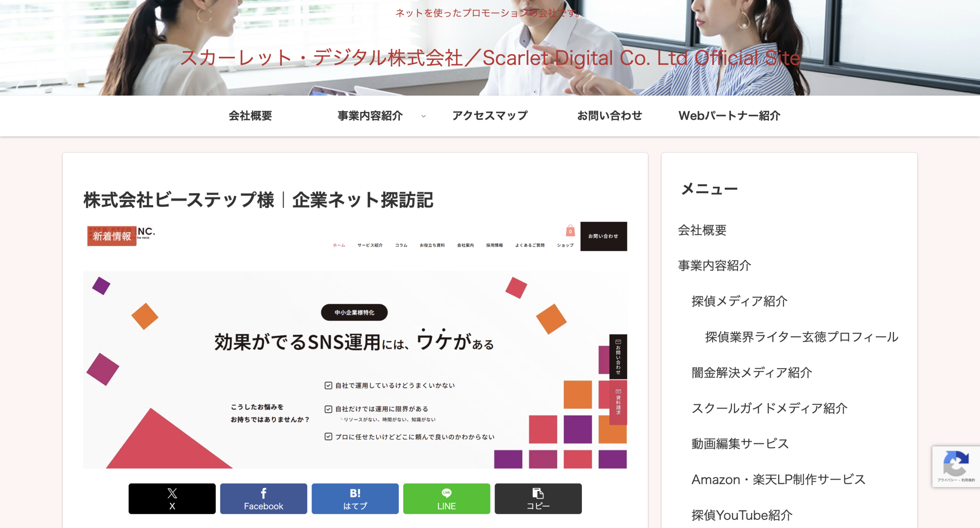Open sidebar link 闇金解決メディア紹介
This screenshot has height=528, width=980.
pos(751,372)
